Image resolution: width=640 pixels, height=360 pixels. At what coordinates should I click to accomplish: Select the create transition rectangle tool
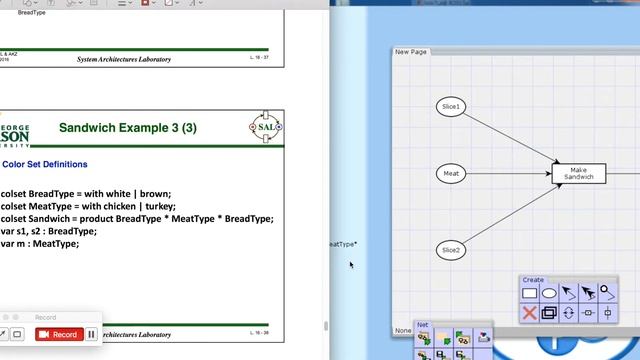coord(529,293)
